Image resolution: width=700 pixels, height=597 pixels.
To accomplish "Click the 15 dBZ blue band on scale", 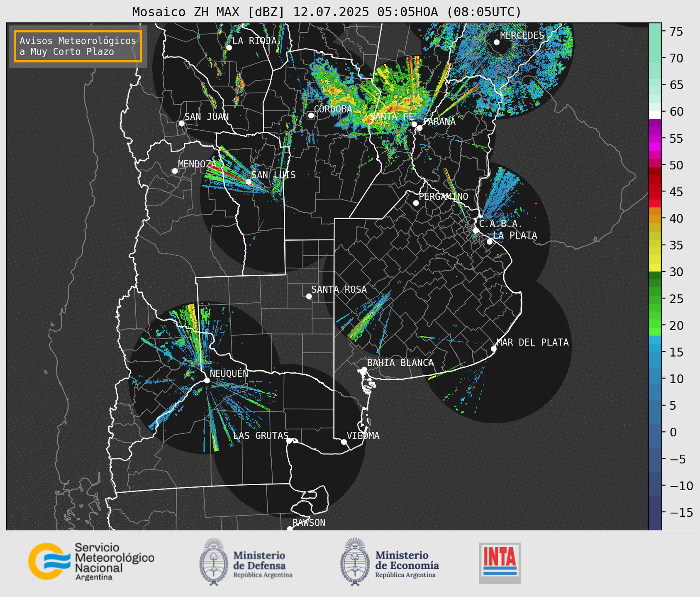I will coord(655,351).
